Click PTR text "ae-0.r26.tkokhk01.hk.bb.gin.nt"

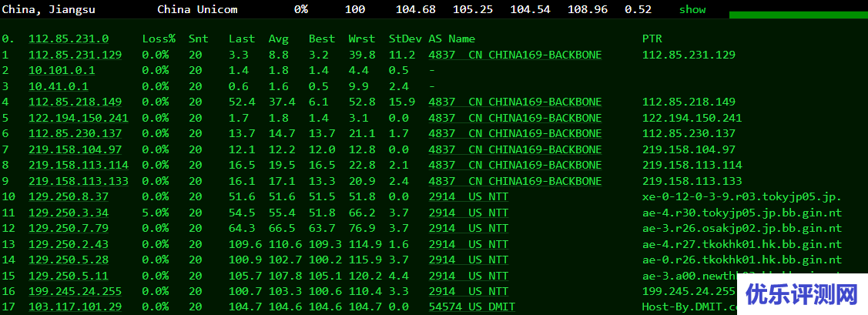742,260
